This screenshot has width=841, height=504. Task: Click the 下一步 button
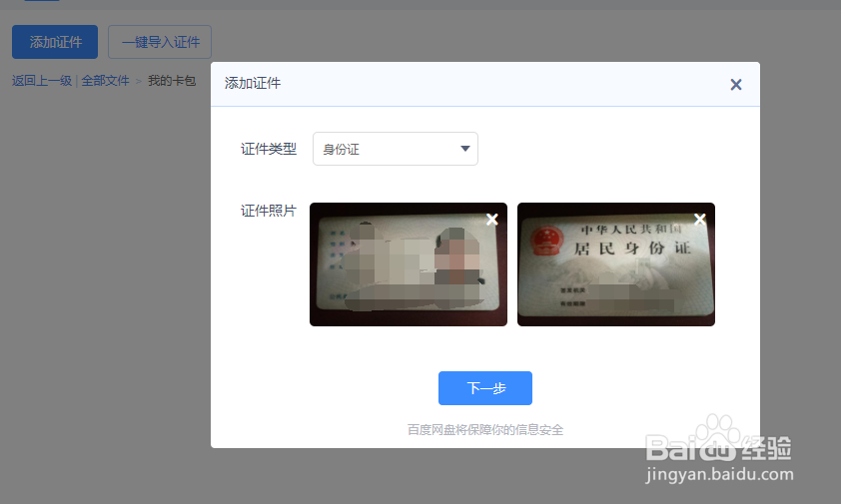(x=484, y=388)
